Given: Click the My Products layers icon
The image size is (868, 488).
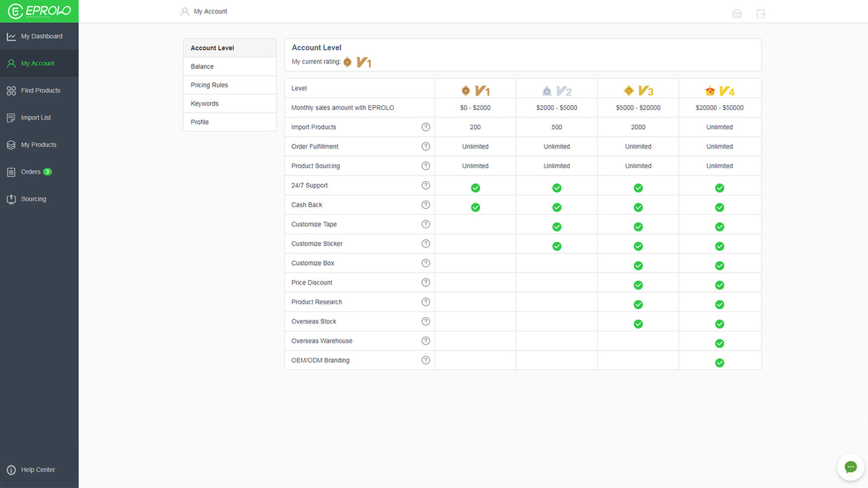Looking at the screenshot, I should (x=12, y=144).
